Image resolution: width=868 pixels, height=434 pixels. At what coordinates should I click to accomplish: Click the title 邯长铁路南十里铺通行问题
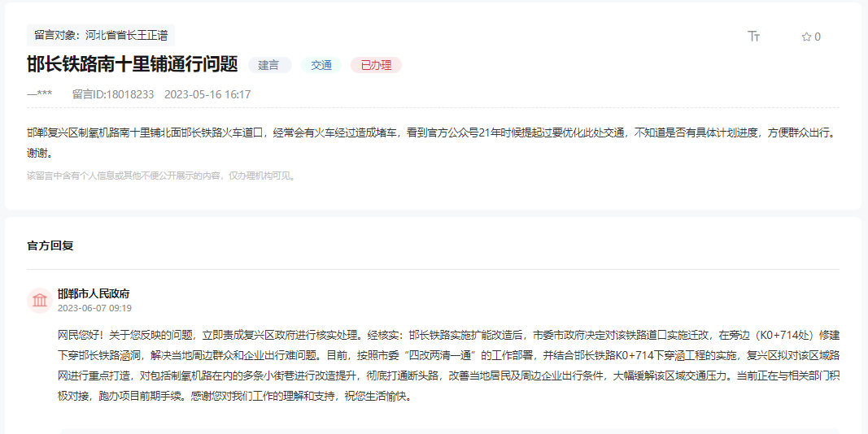[x=133, y=64]
